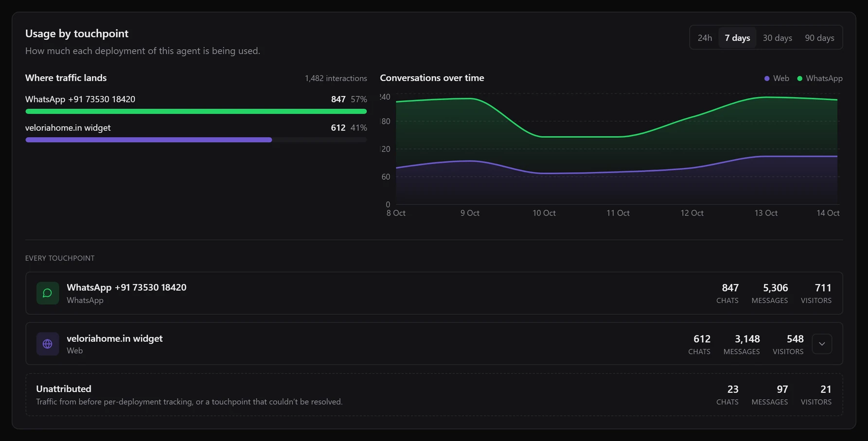Choose the 90 days range tab
Image resolution: width=868 pixels, height=441 pixels.
819,37
